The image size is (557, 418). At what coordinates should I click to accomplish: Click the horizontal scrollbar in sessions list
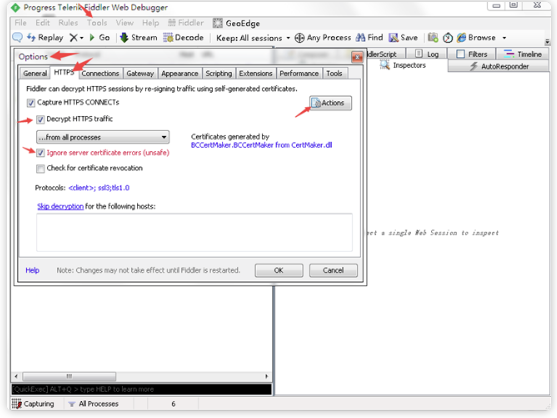[141, 376]
